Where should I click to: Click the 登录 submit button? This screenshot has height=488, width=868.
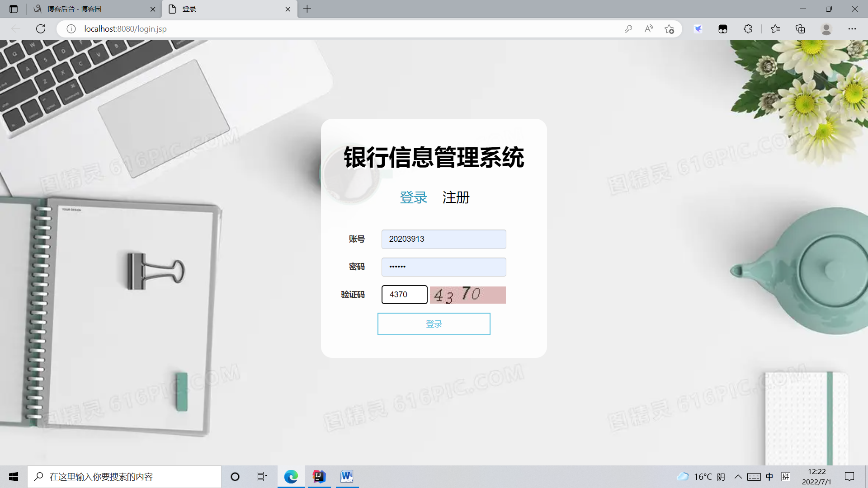point(434,324)
